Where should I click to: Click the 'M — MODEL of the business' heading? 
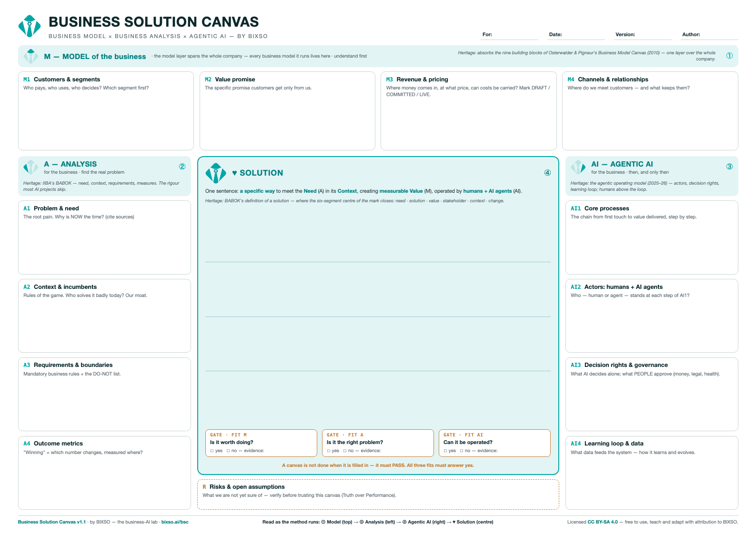click(x=95, y=57)
